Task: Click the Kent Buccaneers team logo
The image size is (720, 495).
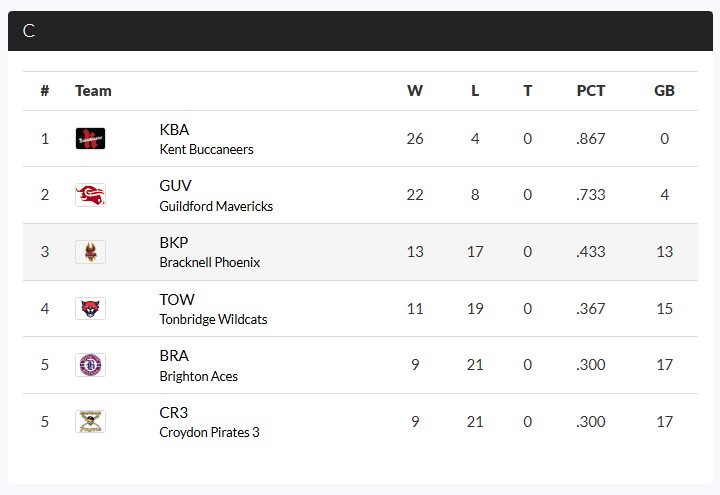Action: pyautogui.click(x=90, y=139)
